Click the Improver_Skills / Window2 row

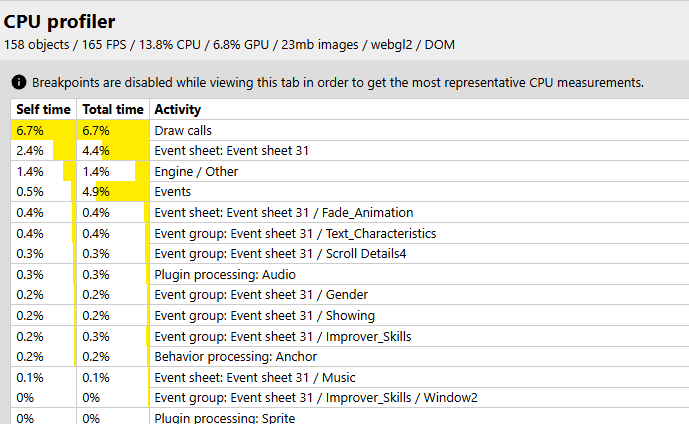click(350, 398)
